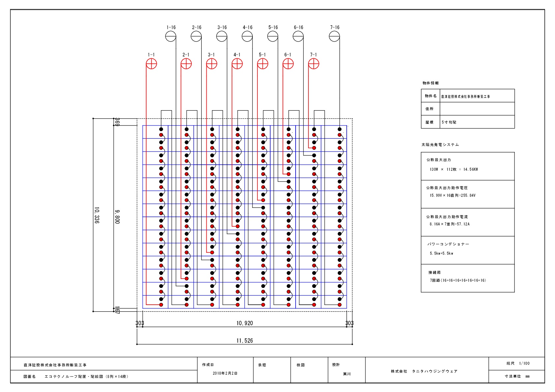Select the black negative terminal symbol 1-16
Viewport: 555px width, 392px height.
pyautogui.click(x=171, y=36)
